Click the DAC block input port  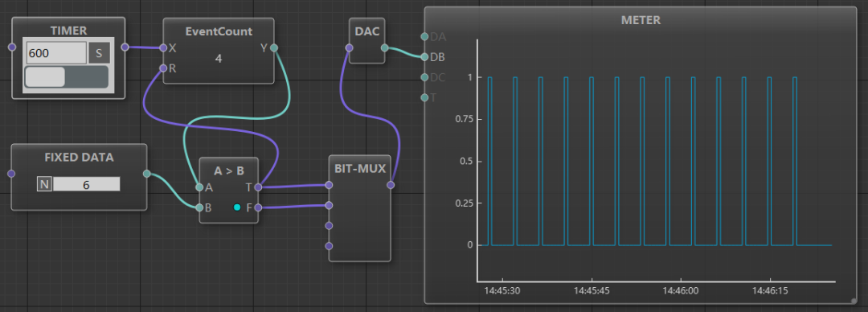349,48
